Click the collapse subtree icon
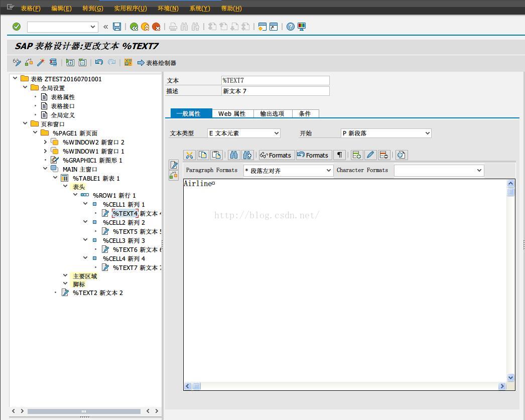This screenshot has width=525, height=420. click(x=82, y=62)
